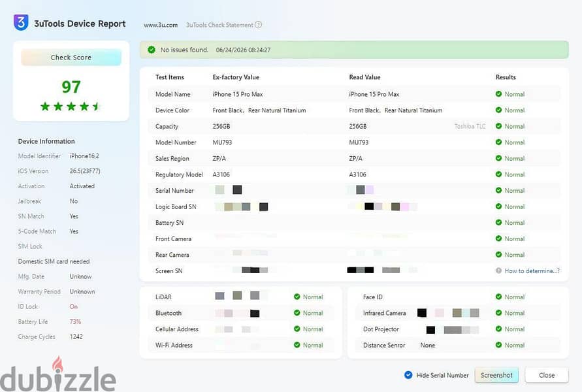Click the Battery Life value 73%
Screen dimensions: 582x392
[x=75, y=321]
